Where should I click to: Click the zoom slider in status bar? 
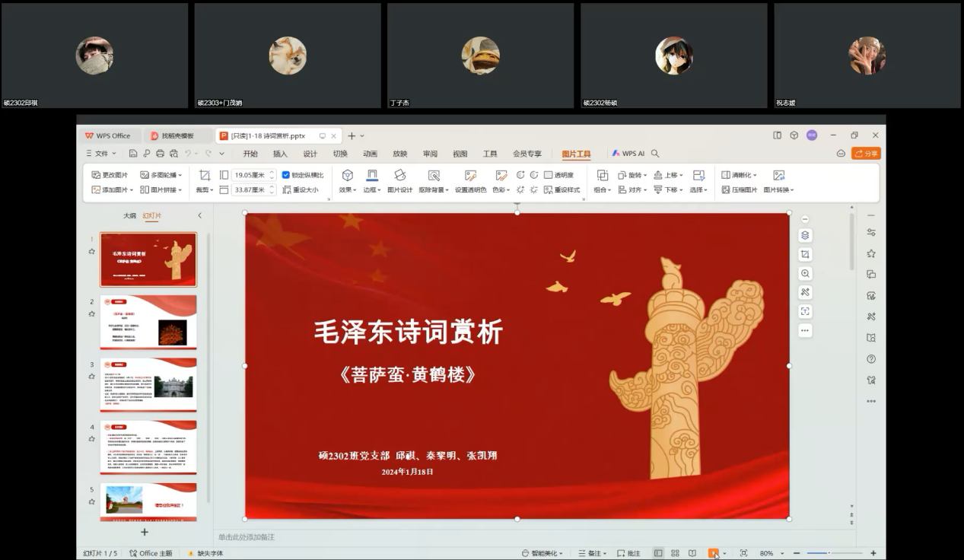pos(834,553)
